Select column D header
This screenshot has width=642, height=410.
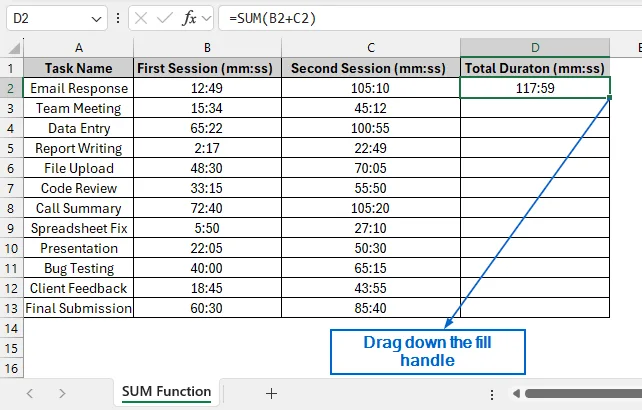[535, 48]
